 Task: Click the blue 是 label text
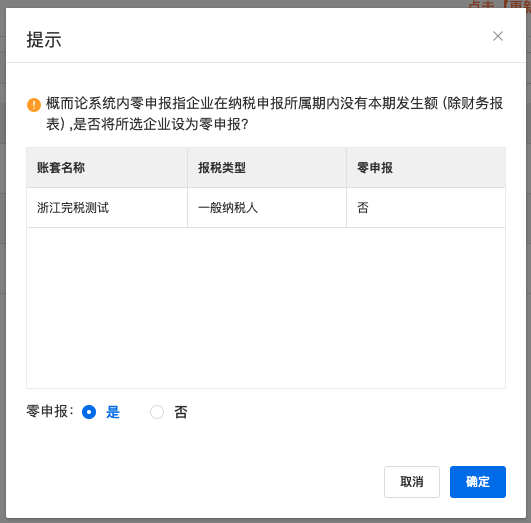(x=113, y=412)
